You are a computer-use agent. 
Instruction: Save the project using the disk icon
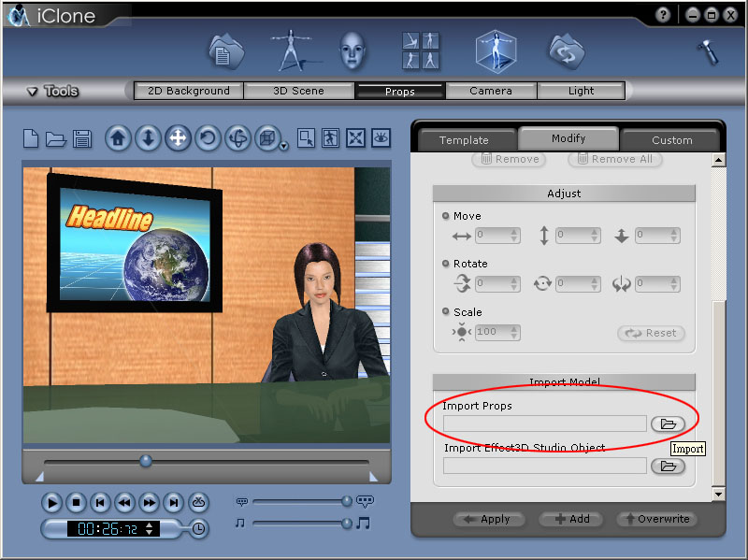click(x=81, y=137)
